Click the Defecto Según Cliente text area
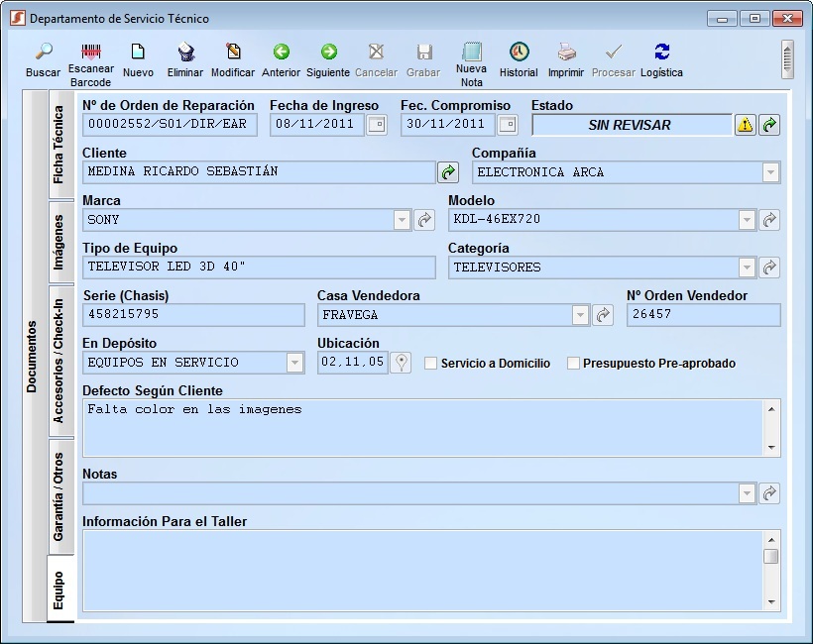 (422, 428)
